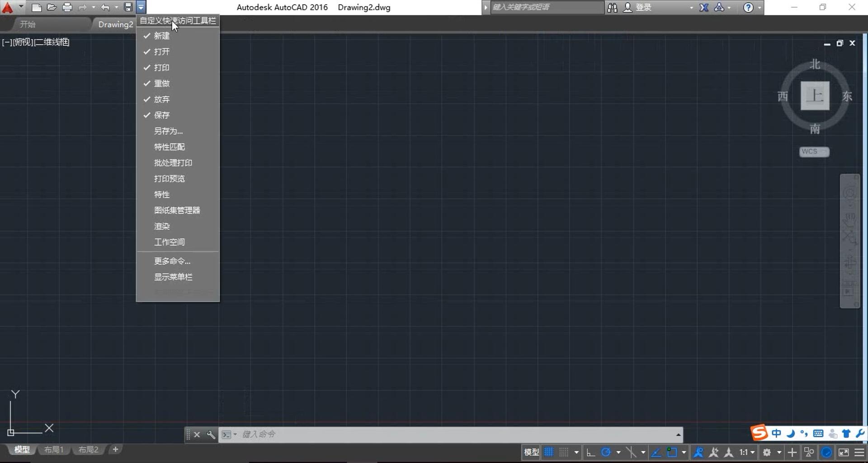Viewport: 868px width, 463px height.
Task: Toggle polar tracking in status bar
Action: tap(606, 452)
